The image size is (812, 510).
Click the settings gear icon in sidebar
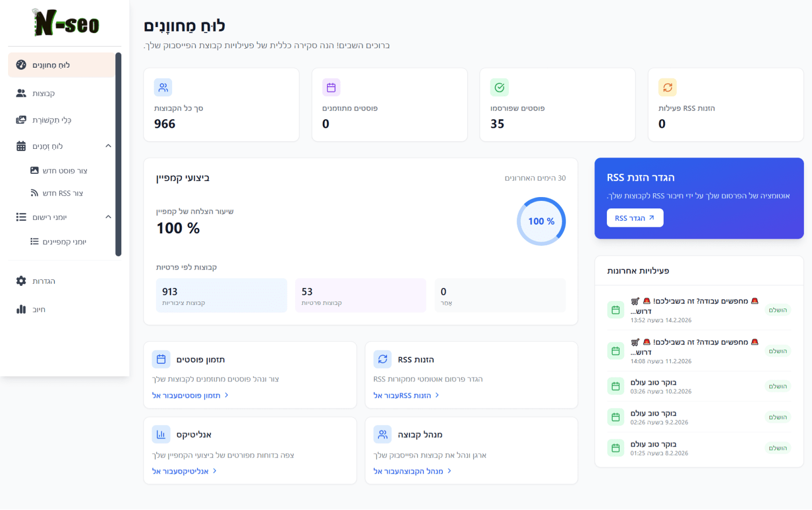point(21,281)
